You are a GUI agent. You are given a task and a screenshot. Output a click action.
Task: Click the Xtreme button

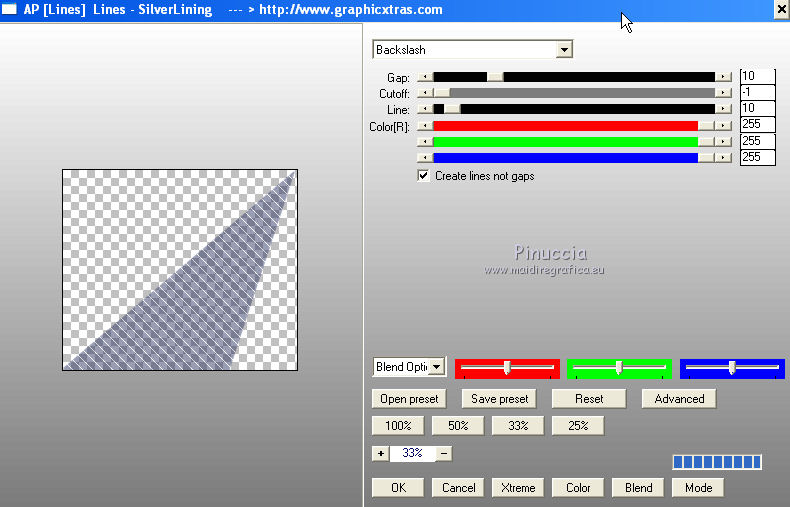(x=518, y=488)
